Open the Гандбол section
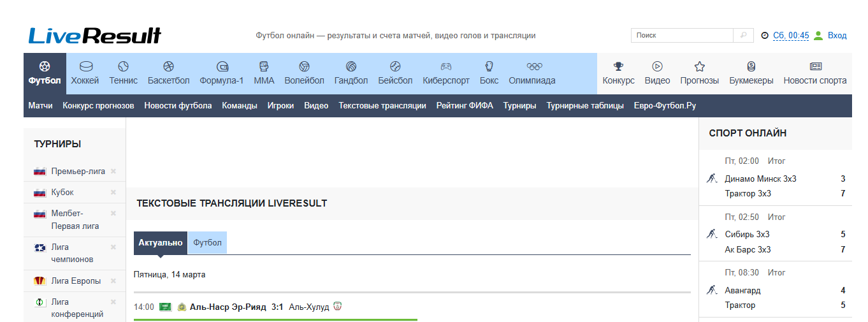The image size is (868, 322). point(351,73)
